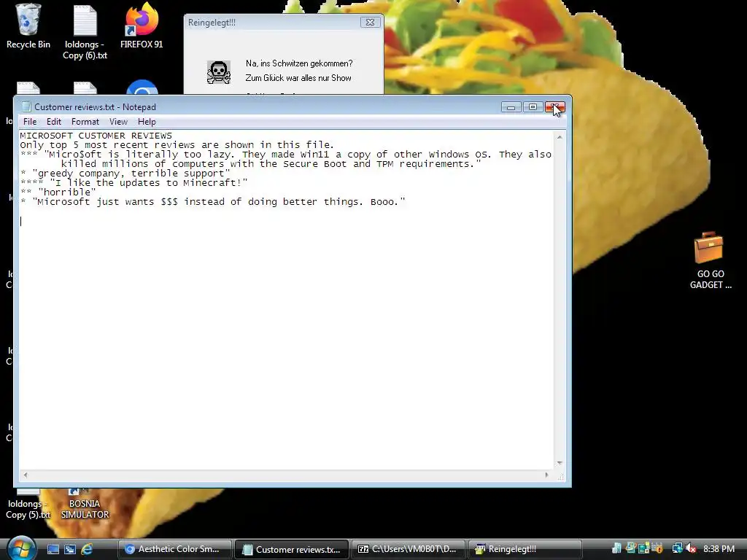Click Notepad horizontal scrollbar left arrow
Image resolution: width=747 pixels, height=560 pixels.
(x=26, y=475)
